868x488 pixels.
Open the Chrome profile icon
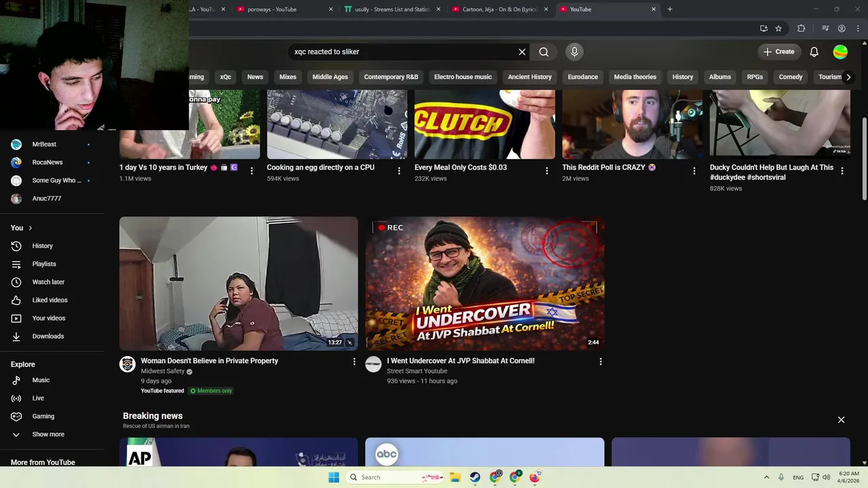(x=842, y=28)
